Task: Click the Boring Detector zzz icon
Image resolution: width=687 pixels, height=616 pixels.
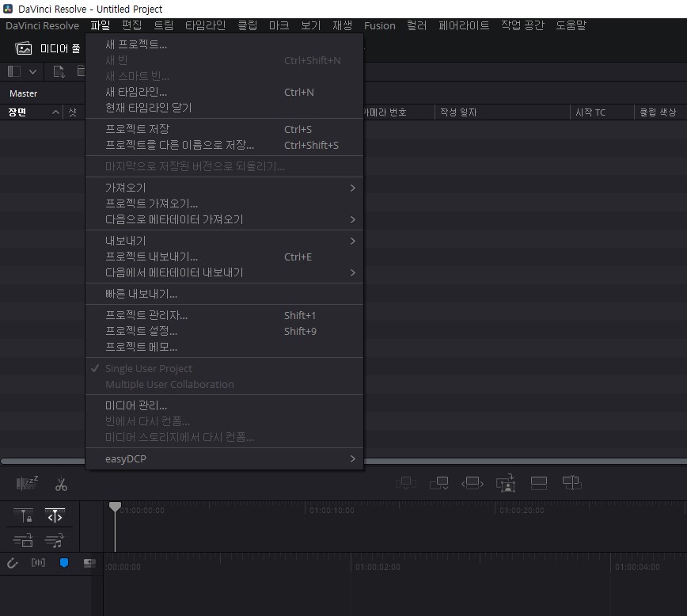Action: [27, 483]
